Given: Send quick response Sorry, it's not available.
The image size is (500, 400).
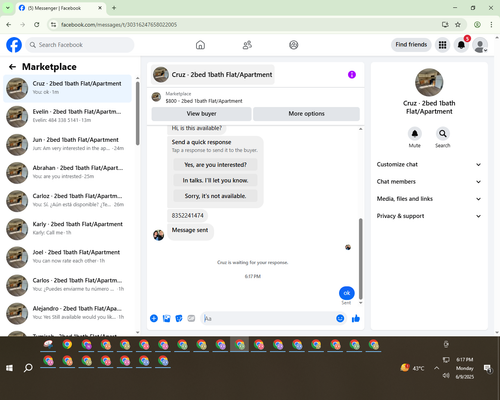Looking at the screenshot, I should pyautogui.click(x=215, y=196).
